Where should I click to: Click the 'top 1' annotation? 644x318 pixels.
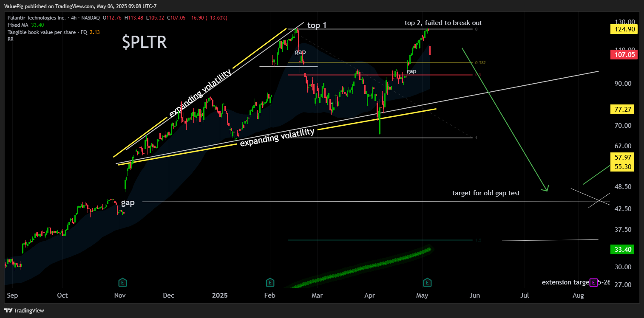[x=317, y=25]
